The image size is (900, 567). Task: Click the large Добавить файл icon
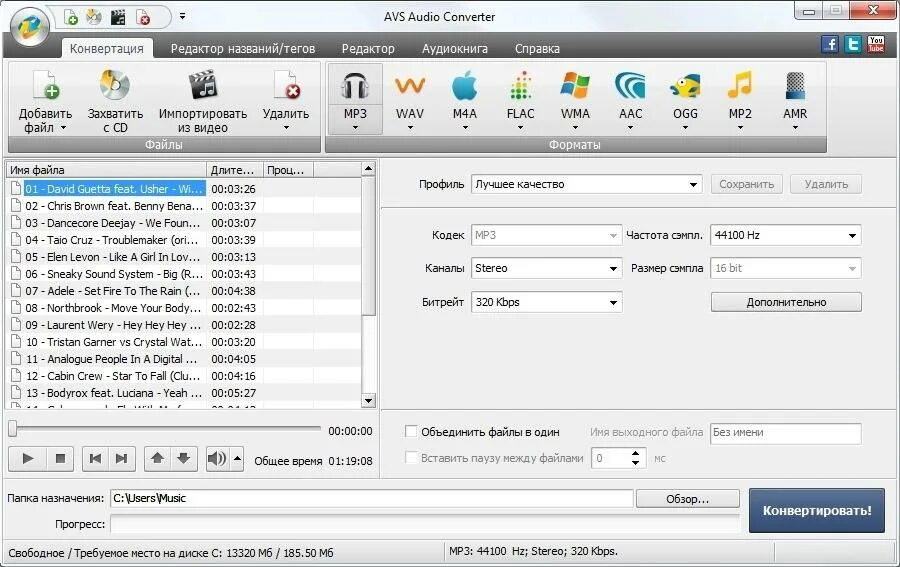[46, 85]
